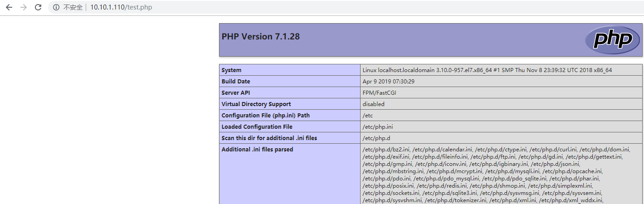Click the Loaded Configuration File label
644x204 pixels.
(x=257, y=127)
